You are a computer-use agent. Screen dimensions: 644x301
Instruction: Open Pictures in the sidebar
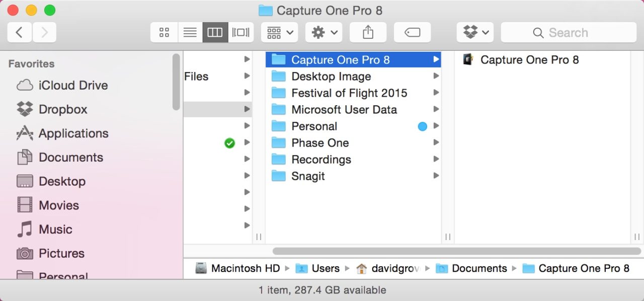tap(50, 253)
